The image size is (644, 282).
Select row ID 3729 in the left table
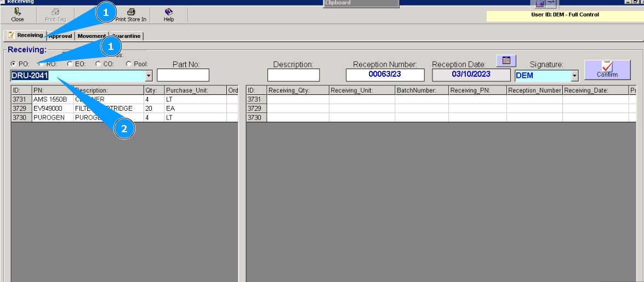click(21, 109)
